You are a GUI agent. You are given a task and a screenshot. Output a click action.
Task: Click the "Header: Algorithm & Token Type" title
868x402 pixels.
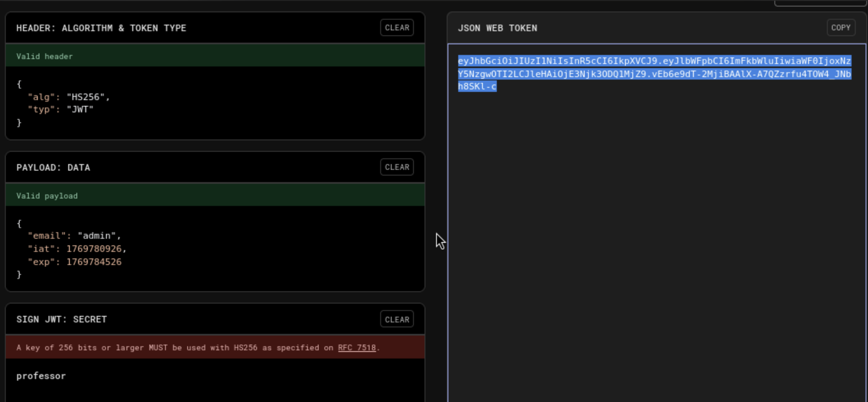101,28
